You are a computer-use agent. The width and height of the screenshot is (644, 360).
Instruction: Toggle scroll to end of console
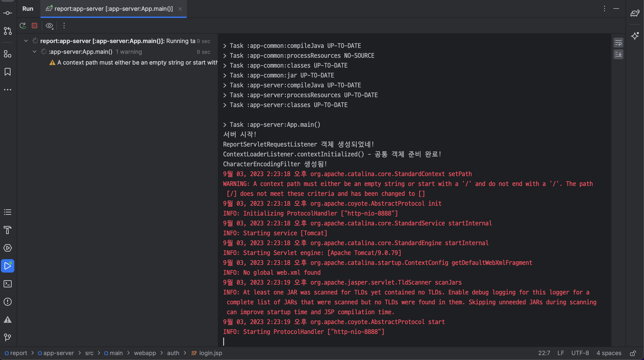tap(618, 54)
